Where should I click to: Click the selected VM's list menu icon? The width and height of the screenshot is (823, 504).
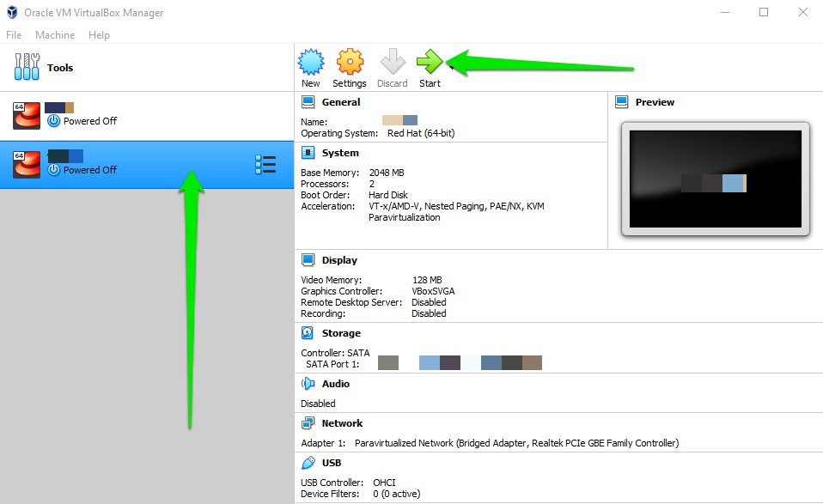265,165
